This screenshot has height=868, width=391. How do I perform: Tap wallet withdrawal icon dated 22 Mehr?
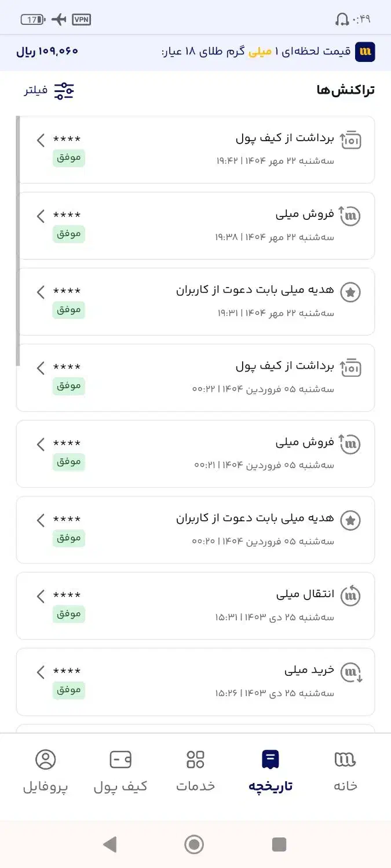(x=350, y=139)
